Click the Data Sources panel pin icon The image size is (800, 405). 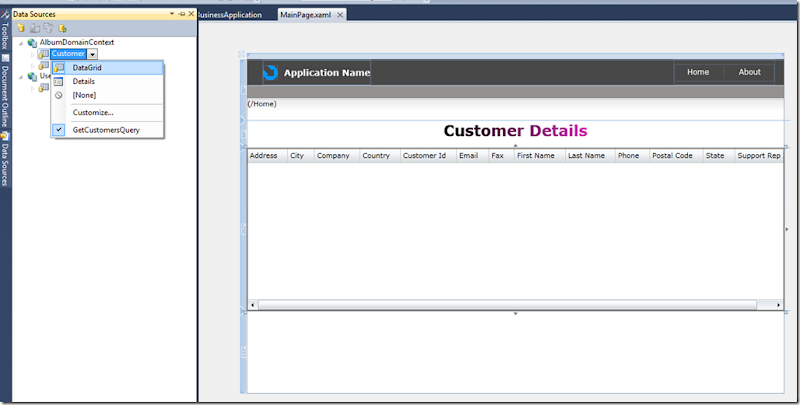tap(181, 15)
